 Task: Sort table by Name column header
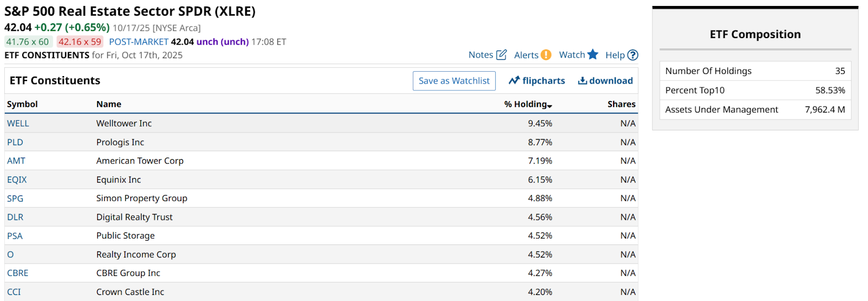[108, 104]
